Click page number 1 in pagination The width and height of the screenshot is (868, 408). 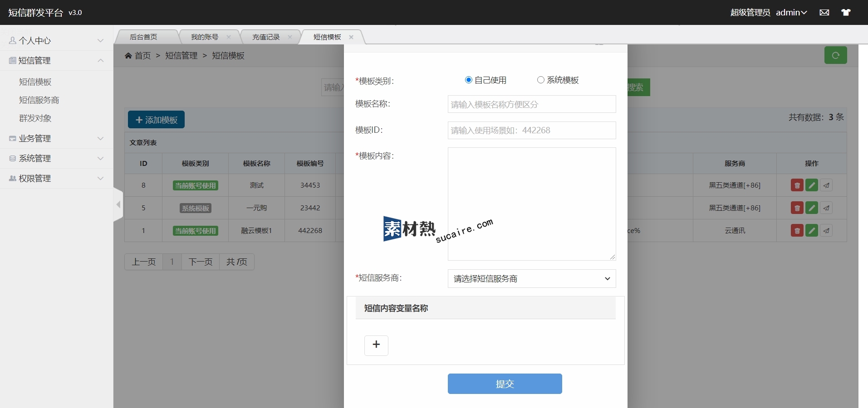point(172,262)
